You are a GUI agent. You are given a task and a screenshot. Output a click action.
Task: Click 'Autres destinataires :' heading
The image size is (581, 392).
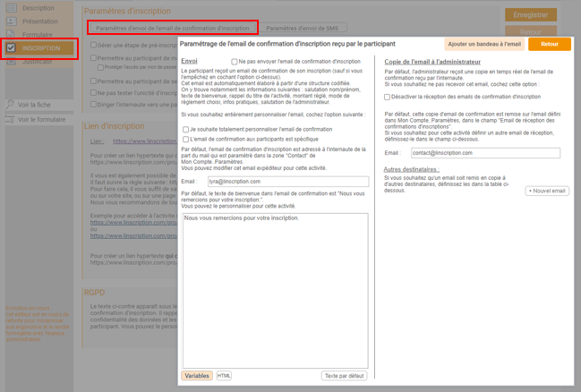pyautogui.click(x=411, y=169)
